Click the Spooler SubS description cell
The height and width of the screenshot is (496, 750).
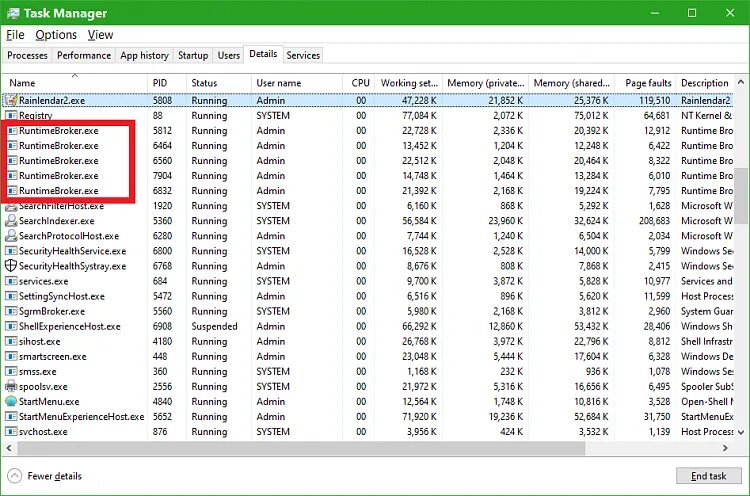(x=706, y=386)
